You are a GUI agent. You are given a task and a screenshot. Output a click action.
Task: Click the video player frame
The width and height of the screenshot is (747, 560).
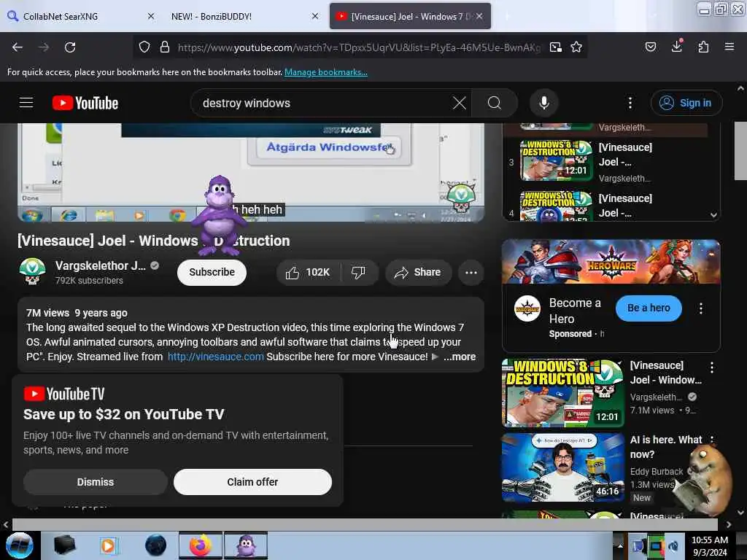[251, 172]
